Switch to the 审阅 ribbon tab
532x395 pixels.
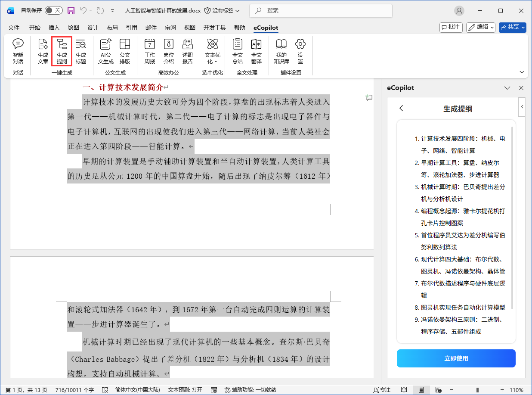coord(170,28)
